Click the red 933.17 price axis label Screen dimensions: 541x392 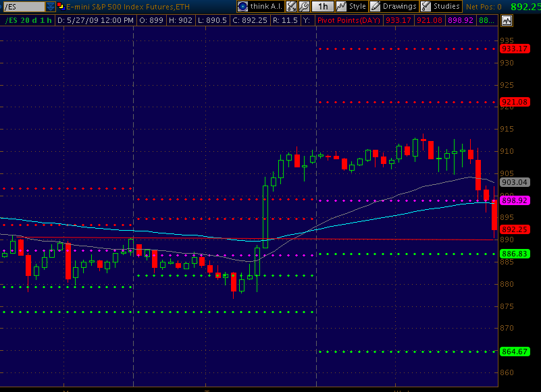point(513,49)
